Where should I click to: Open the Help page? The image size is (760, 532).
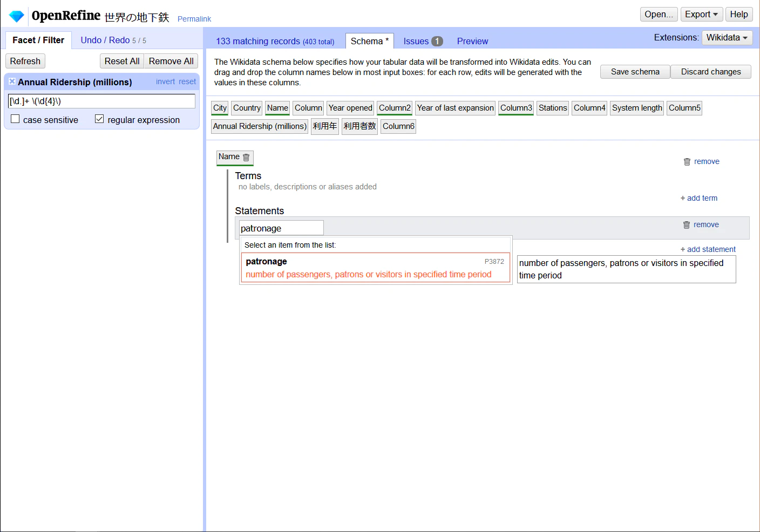tap(739, 15)
